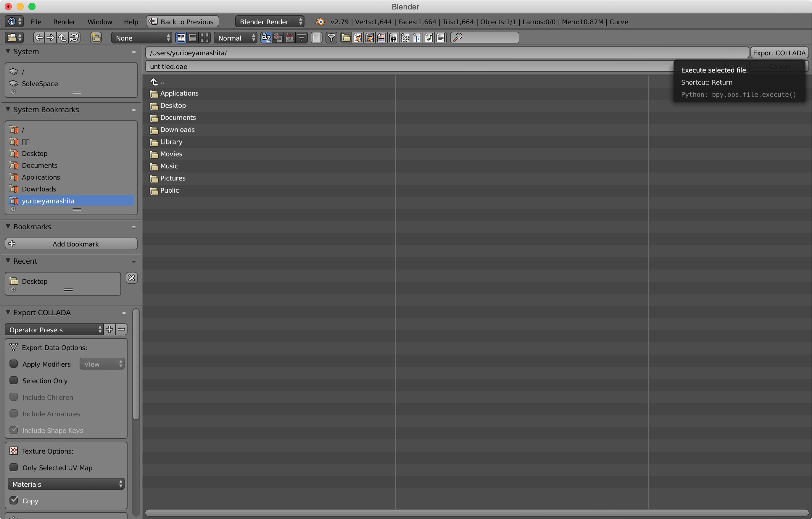812x519 pixels.
Task: Open the Render menu
Action: click(64, 22)
